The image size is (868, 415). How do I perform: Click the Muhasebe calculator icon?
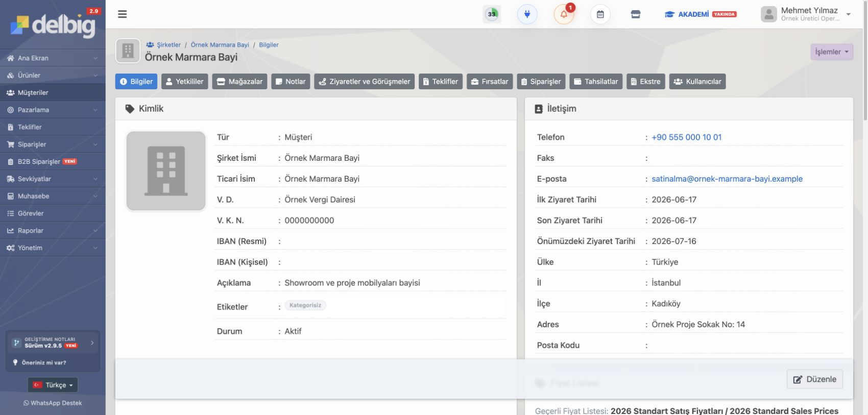point(10,196)
